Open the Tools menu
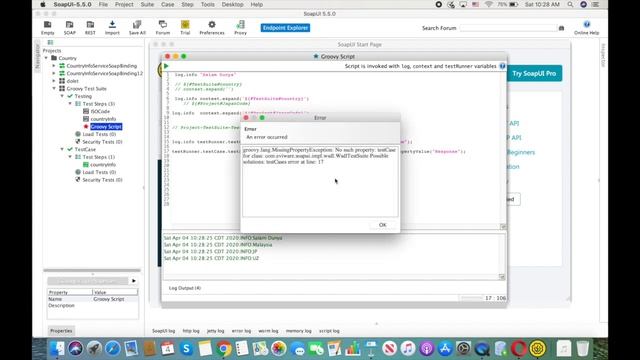640x360 pixels. [x=208, y=4]
